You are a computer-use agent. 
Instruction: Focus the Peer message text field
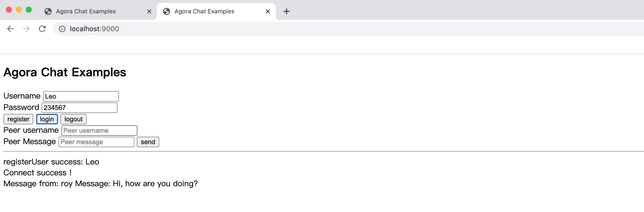pyautogui.click(x=96, y=142)
